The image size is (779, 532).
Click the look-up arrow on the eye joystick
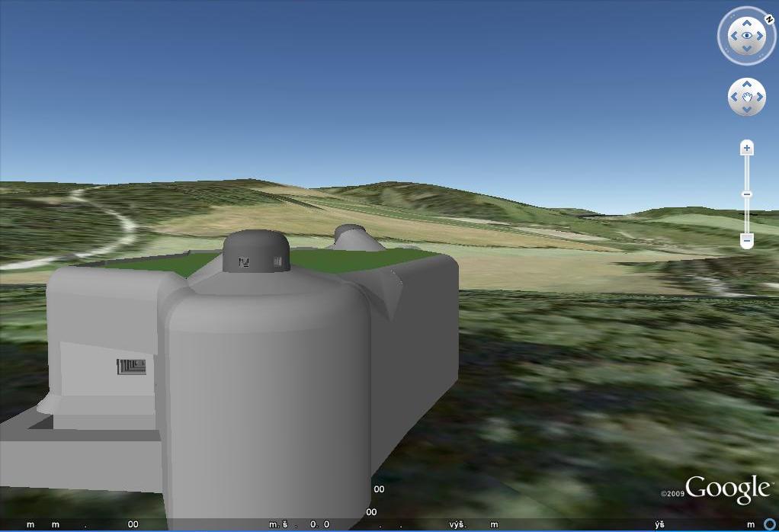[x=747, y=22]
